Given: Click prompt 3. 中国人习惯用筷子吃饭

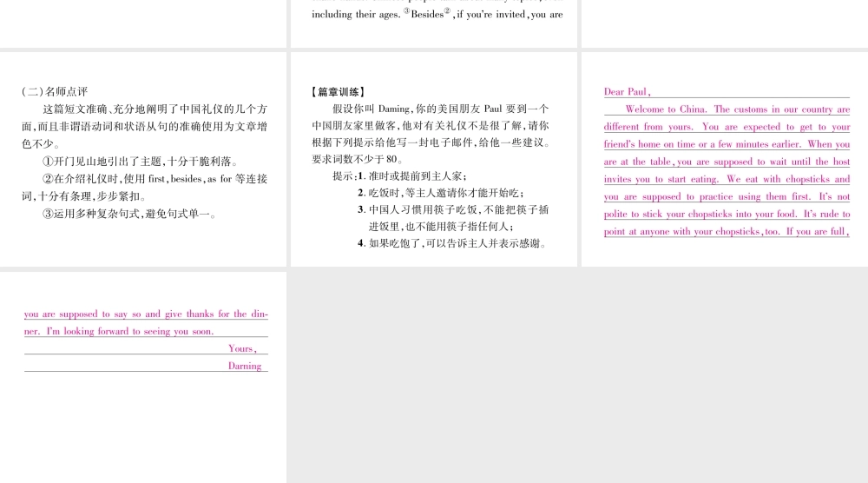Looking at the screenshot, I should [x=453, y=218].
